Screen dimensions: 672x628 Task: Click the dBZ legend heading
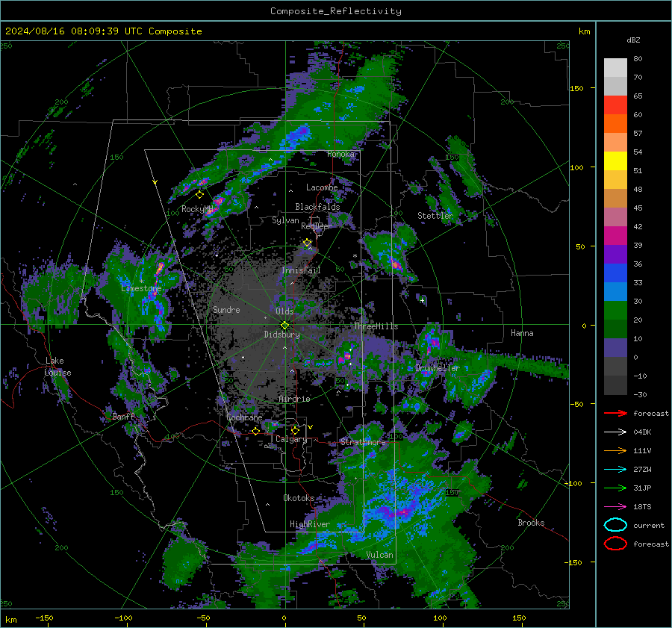pos(633,40)
